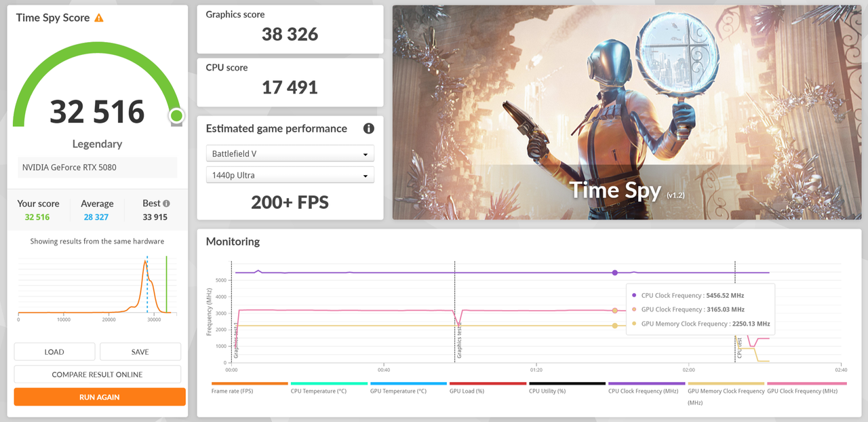The image size is (868, 422).
Task: Open the Battlefield V game dropdown
Action: click(290, 154)
